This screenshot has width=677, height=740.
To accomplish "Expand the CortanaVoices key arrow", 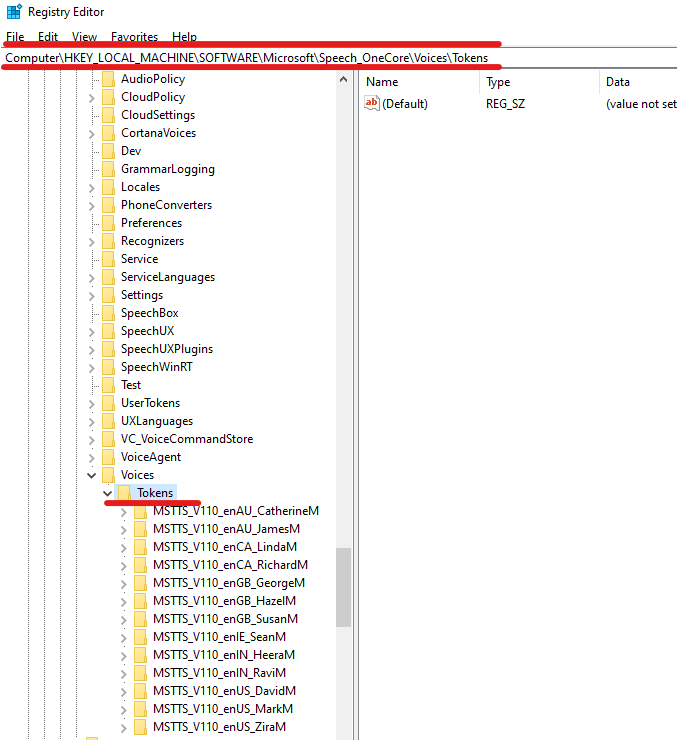I will [92, 134].
